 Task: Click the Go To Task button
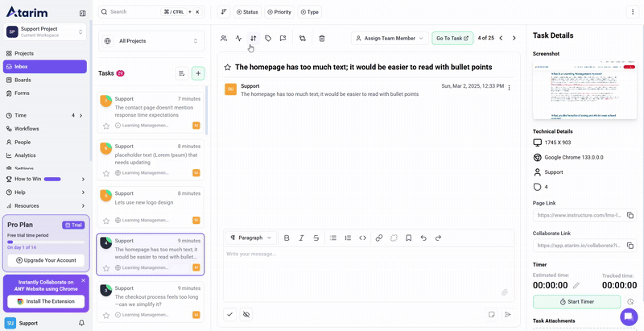452,38
